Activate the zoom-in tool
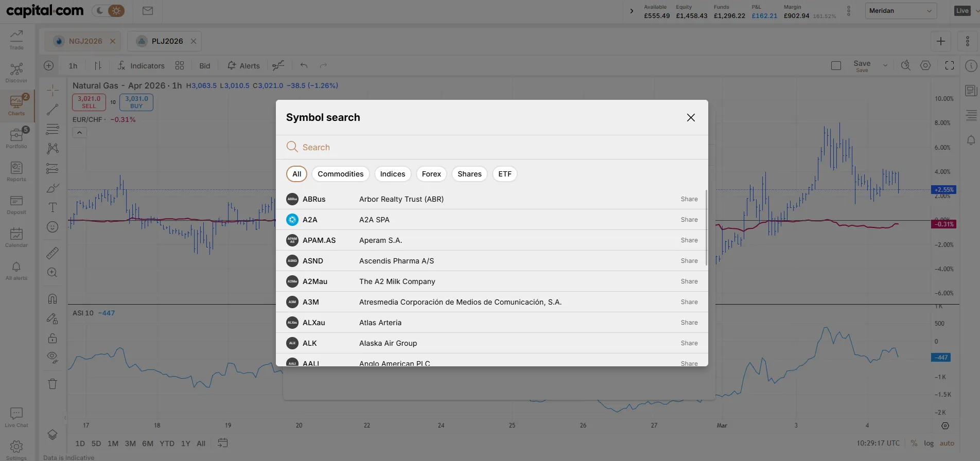This screenshot has width=980, height=461. [x=52, y=272]
